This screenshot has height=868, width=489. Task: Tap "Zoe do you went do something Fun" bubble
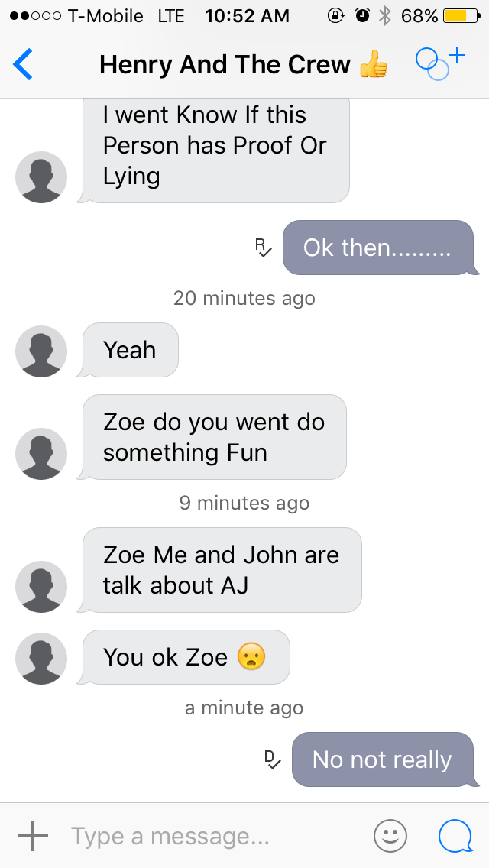click(x=212, y=437)
